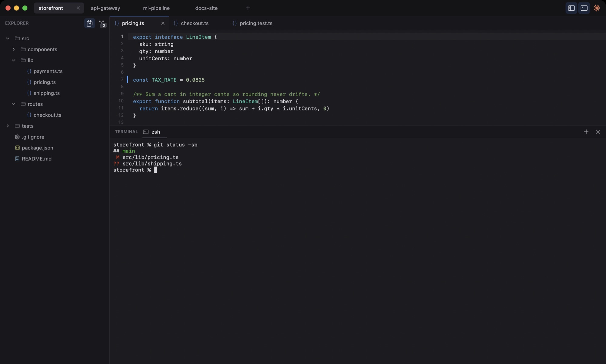Click line number 10 in the gutter
Screen dimensions: 606x364
click(x=121, y=101)
